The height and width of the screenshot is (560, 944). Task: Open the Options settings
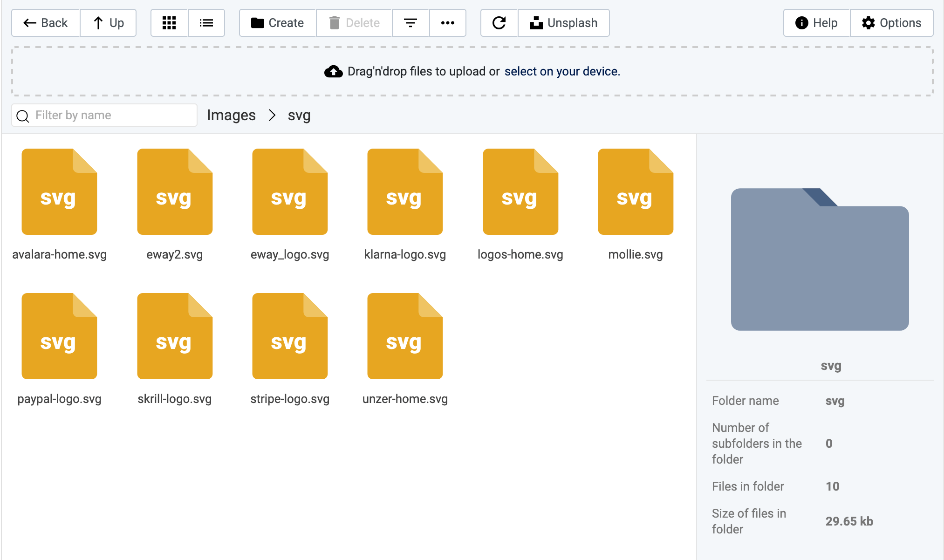(892, 22)
